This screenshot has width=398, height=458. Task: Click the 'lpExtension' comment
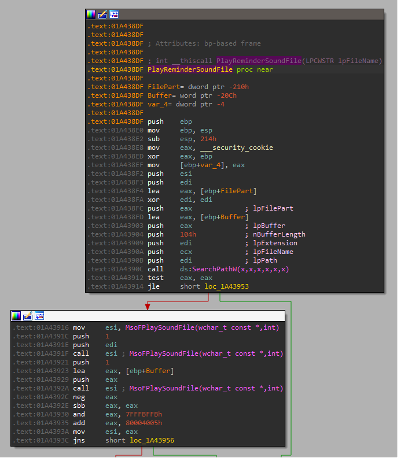pyautogui.click(x=275, y=243)
